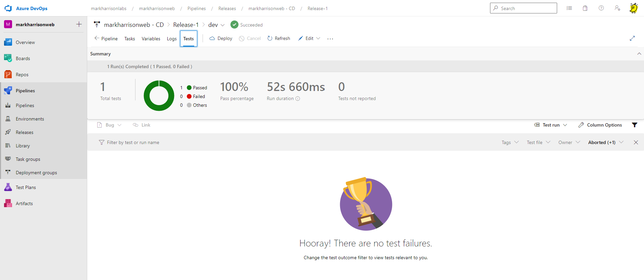Open user settings icon in header
The height and width of the screenshot is (280, 644).
click(x=617, y=8)
